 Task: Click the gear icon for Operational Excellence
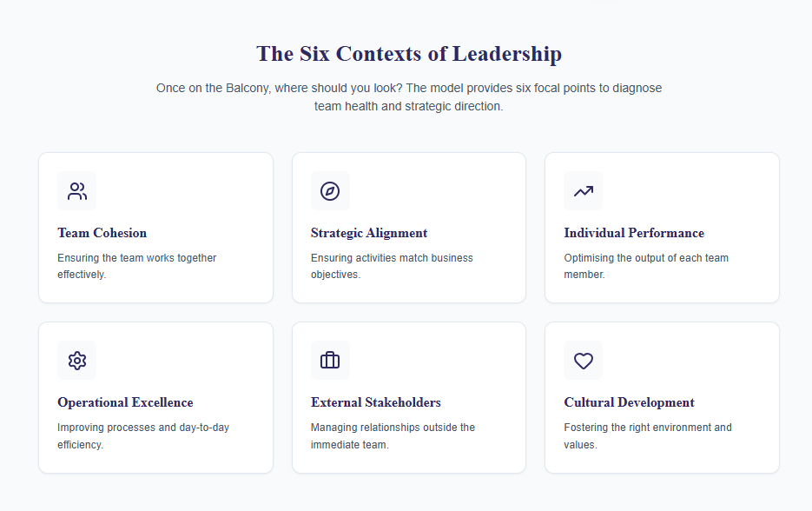77,361
